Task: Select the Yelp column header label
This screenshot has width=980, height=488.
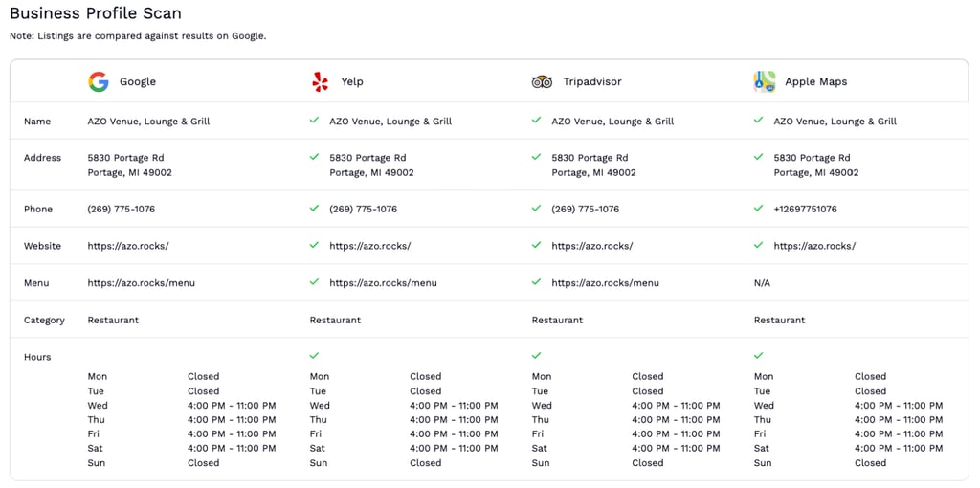Action: [352, 82]
